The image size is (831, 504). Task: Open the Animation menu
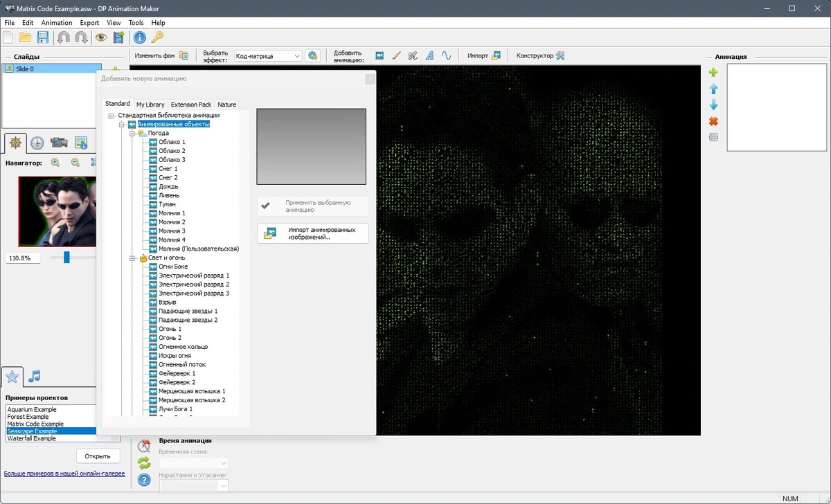click(x=57, y=23)
